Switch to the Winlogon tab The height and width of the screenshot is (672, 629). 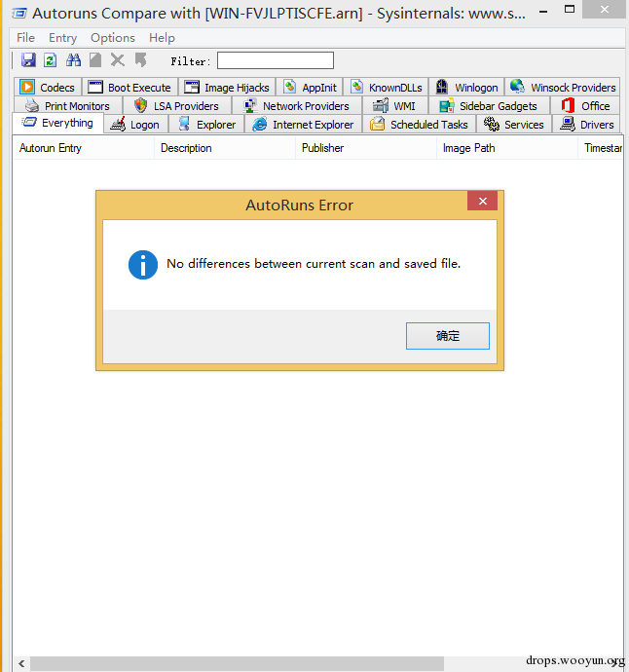(x=467, y=88)
